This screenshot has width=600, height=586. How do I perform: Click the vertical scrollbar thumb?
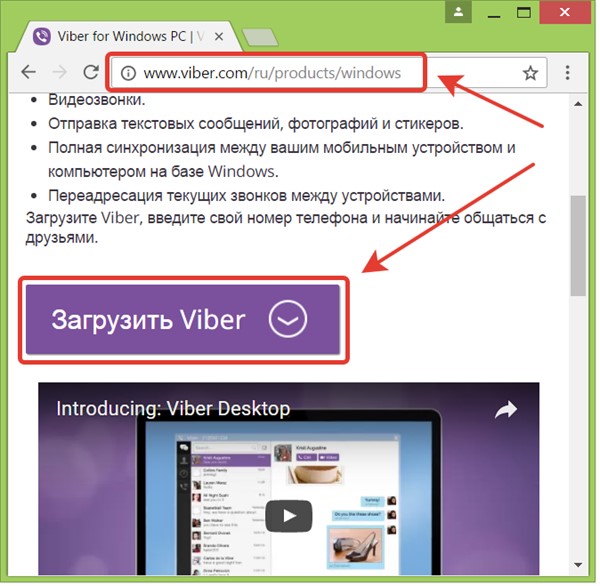578,246
